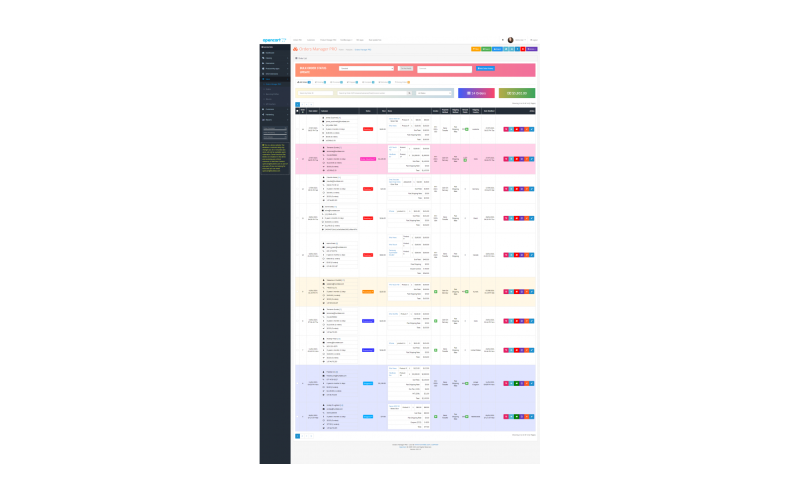Click active page 1 in the top pagination

tap(297, 105)
